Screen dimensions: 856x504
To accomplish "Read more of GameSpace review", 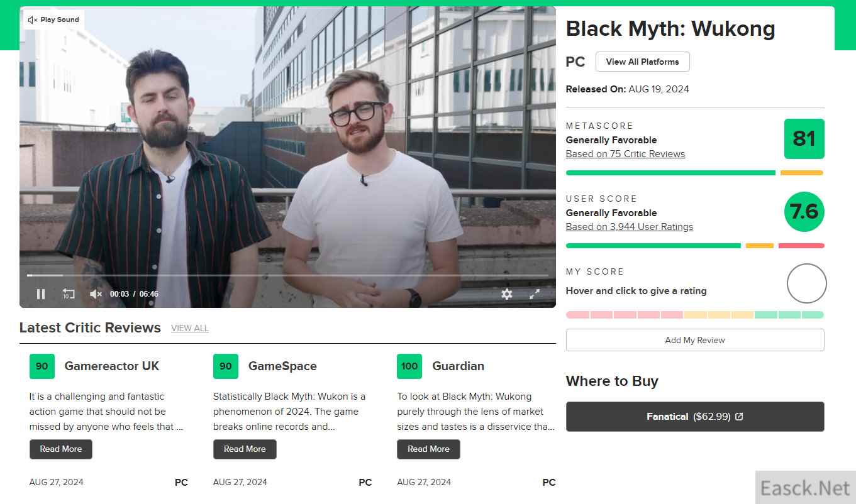I will pos(245,449).
